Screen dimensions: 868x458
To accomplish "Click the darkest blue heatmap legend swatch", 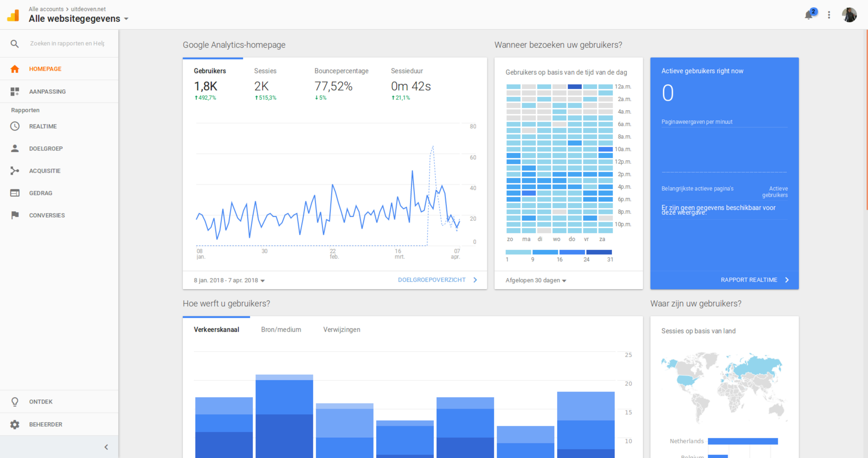I will coord(599,252).
